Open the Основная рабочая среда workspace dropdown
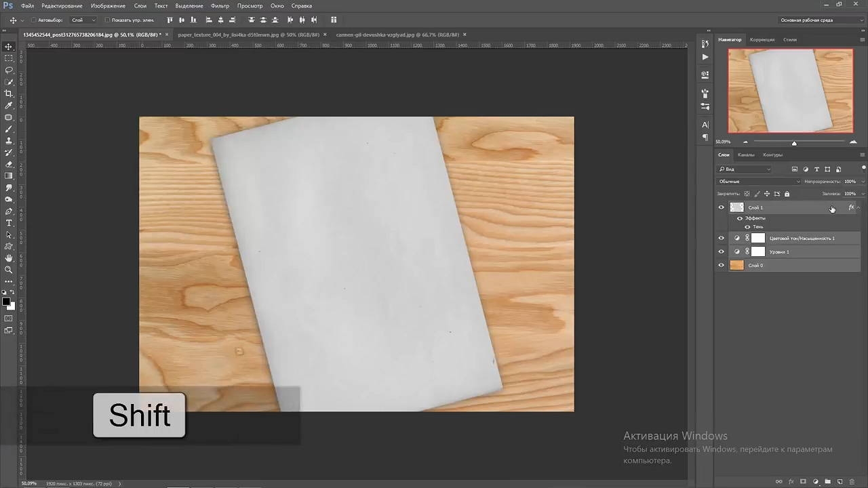 (821, 20)
